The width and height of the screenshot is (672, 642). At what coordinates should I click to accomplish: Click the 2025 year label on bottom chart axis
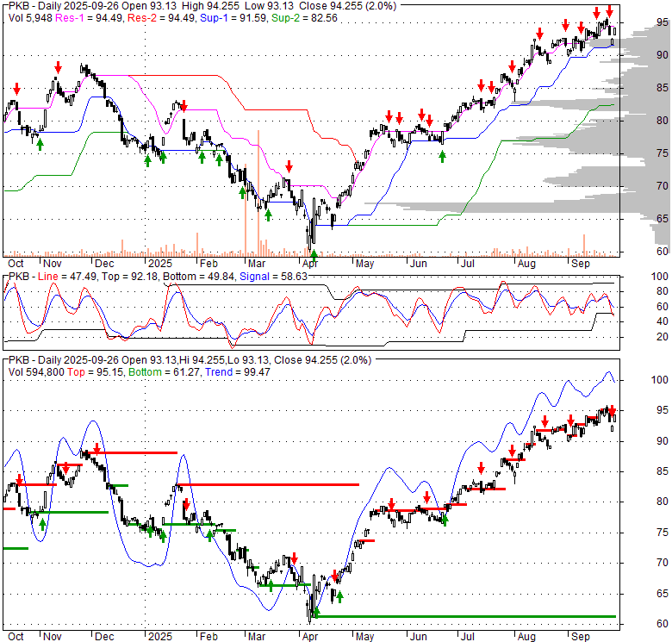click(x=160, y=637)
